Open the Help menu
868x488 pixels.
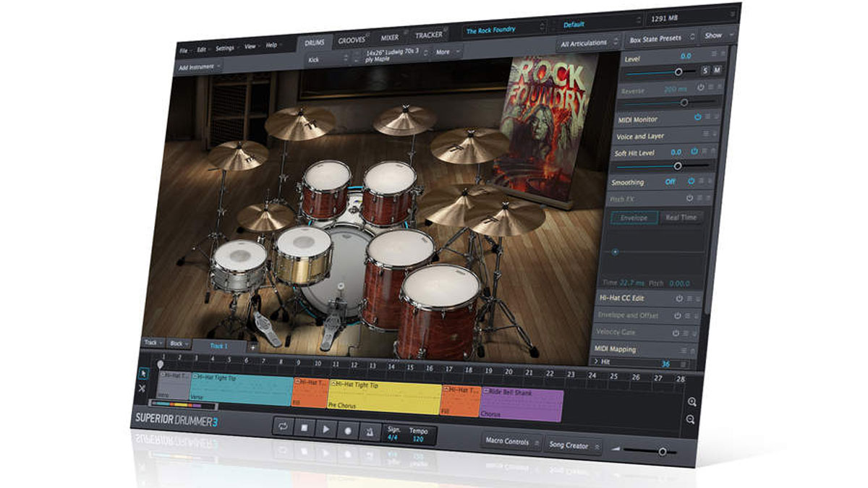[x=273, y=46]
